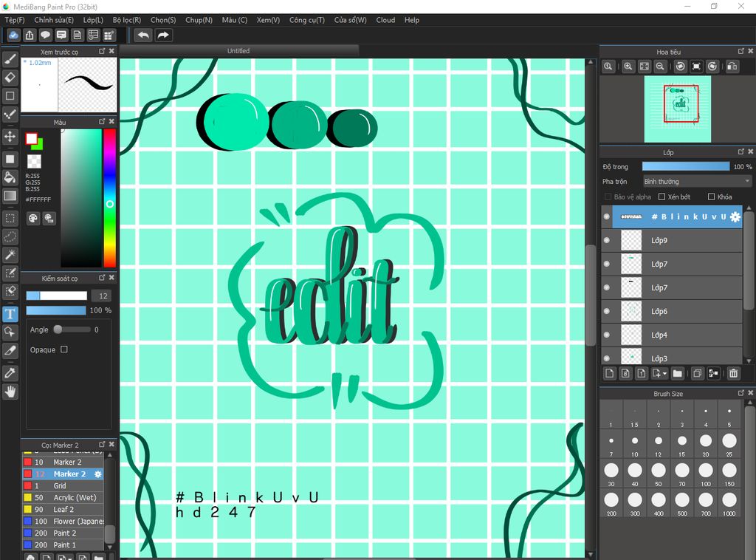Image resolution: width=756 pixels, height=560 pixels.
Task: Click the speech bubble toolbar icon
Action: pos(45,35)
